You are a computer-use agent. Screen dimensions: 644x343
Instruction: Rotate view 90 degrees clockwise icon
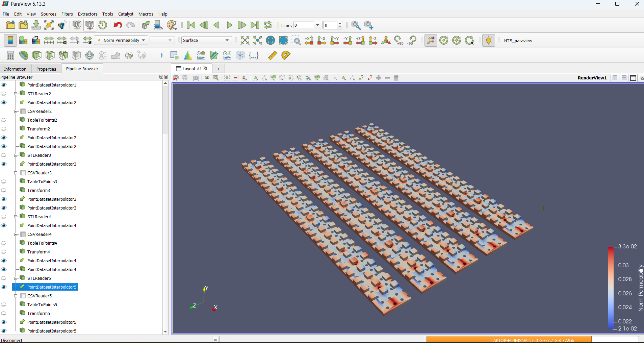(399, 41)
